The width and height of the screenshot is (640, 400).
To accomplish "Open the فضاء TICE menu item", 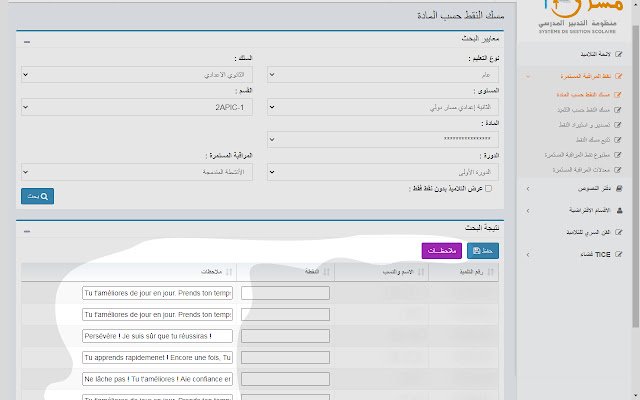I will click(x=596, y=254).
